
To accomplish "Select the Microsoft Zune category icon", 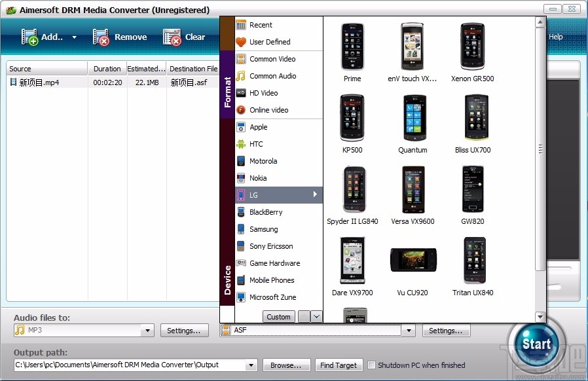I will [x=242, y=297].
